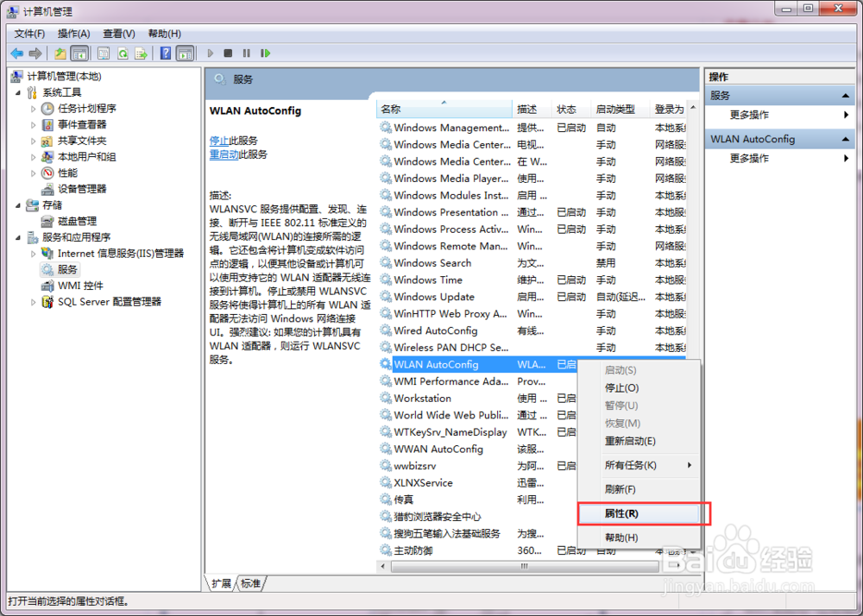Image resolution: width=863 pixels, height=616 pixels.
Task: Click the Forward arrow toolbar icon
Action: pos(35,53)
